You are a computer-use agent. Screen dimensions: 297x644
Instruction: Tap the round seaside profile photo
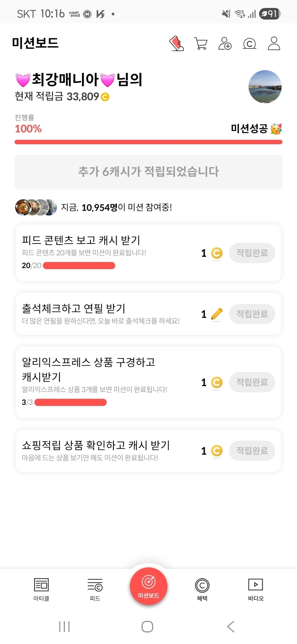point(265,87)
